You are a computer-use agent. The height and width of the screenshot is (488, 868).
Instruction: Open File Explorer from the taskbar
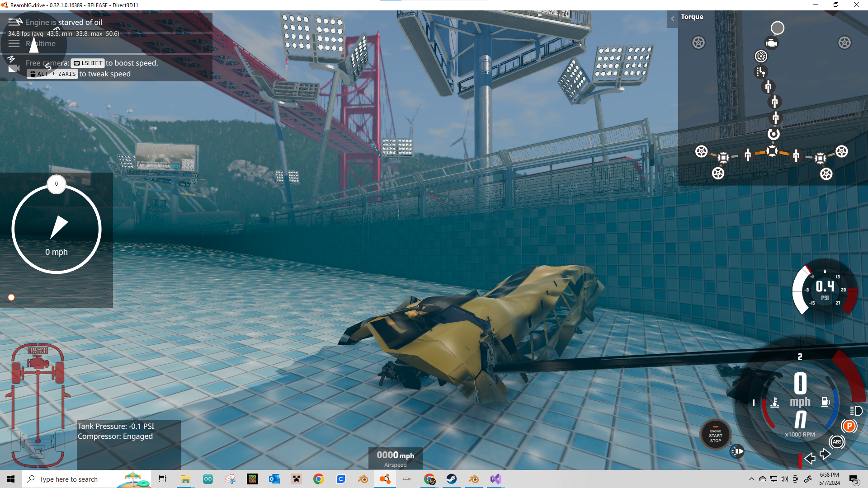pos(185,479)
